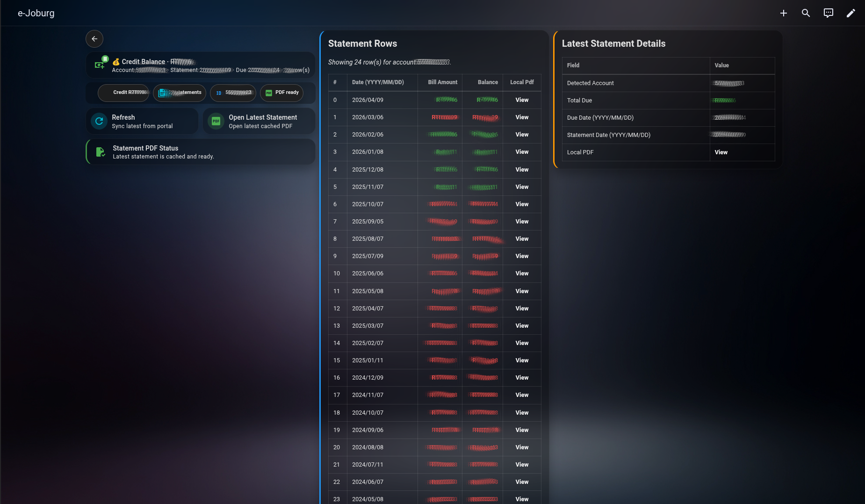View PDF for 2024/08/08 statement
Image resolution: width=865 pixels, height=504 pixels.
coord(522,447)
